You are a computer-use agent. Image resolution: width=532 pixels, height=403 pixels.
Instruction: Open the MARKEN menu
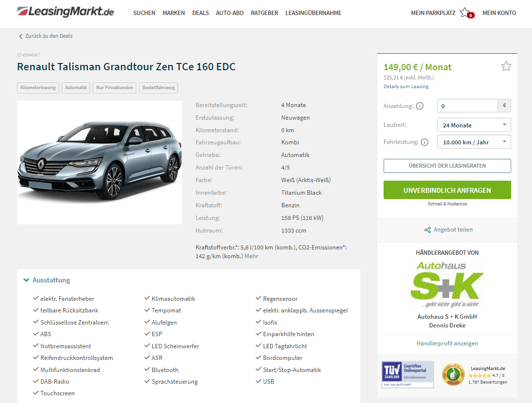click(x=174, y=13)
